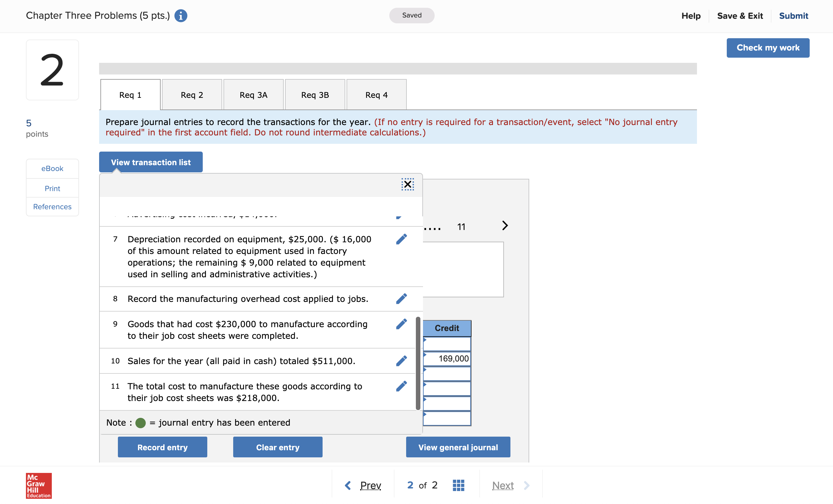Edit transaction 7 depreciation entry pencil

[x=401, y=239]
